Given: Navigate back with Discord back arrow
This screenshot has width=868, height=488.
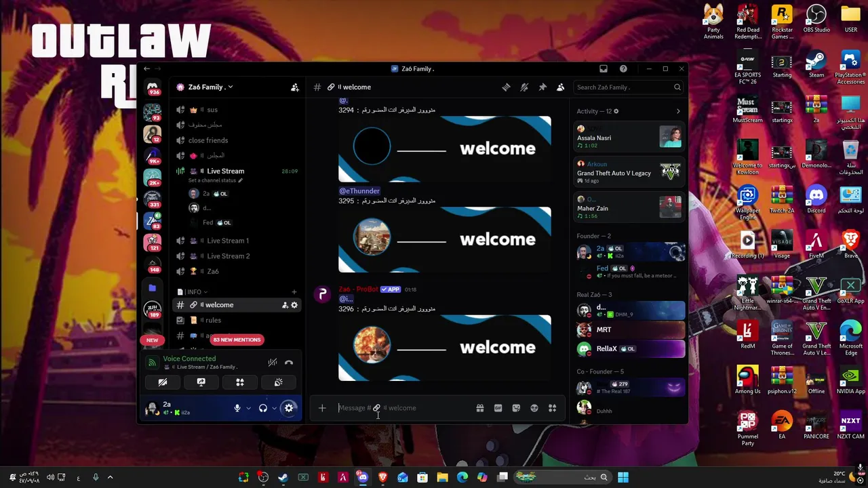Looking at the screenshot, I should pos(146,68).
